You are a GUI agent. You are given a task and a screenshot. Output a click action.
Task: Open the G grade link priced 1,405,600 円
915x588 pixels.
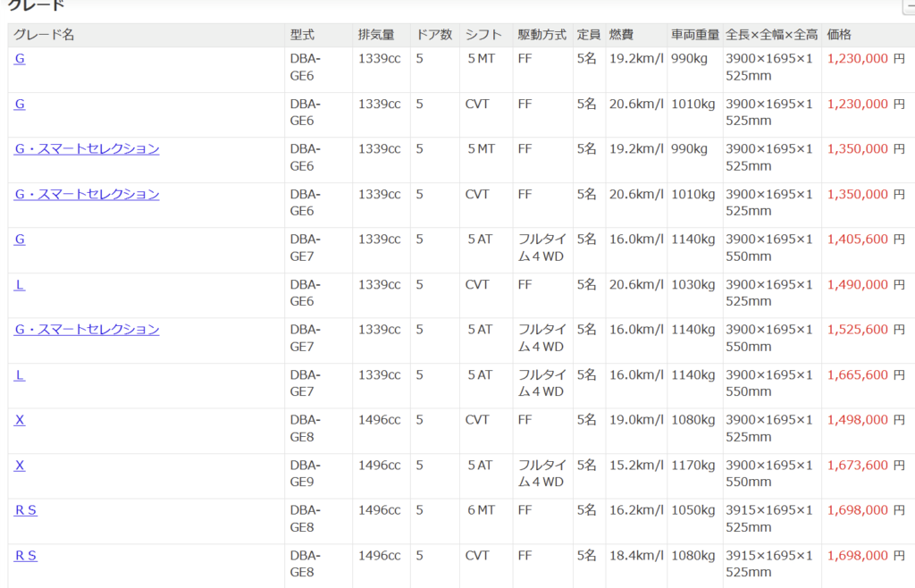20,239
